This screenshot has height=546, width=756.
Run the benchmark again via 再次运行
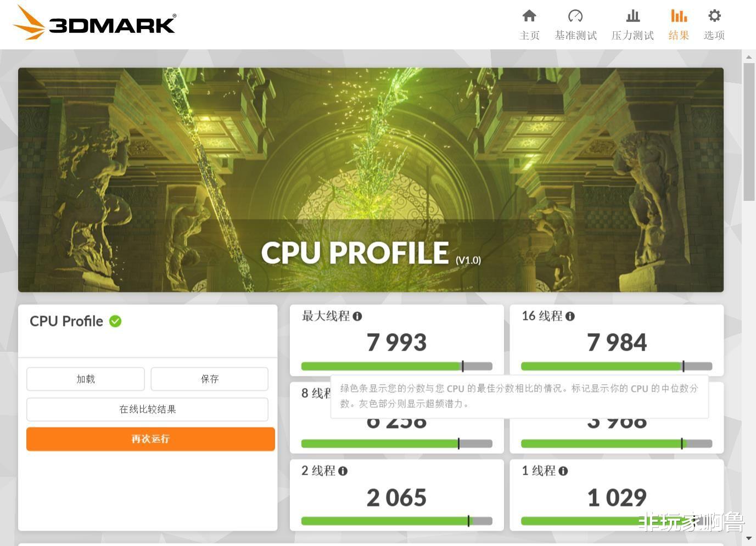(150, 439)
